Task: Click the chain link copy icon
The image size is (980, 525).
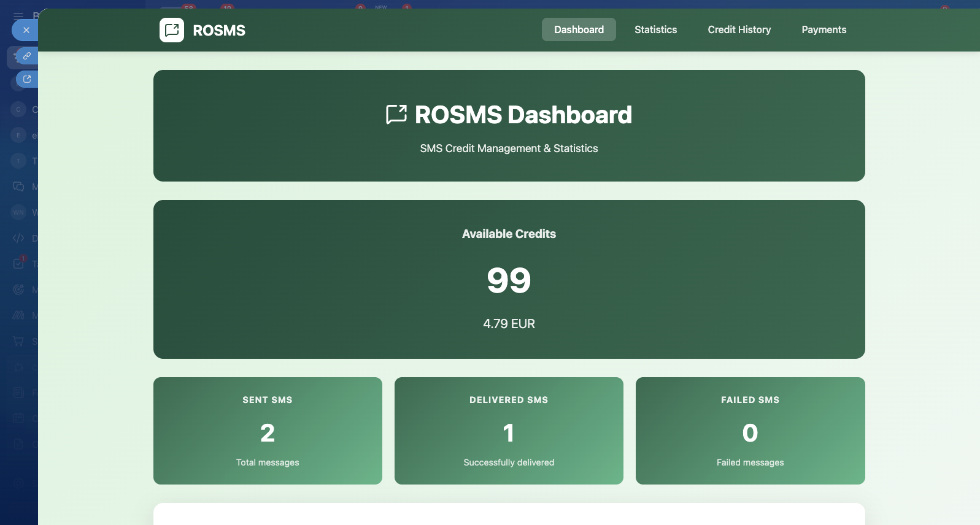Action: pyautogui.click(x=27, y=56)
